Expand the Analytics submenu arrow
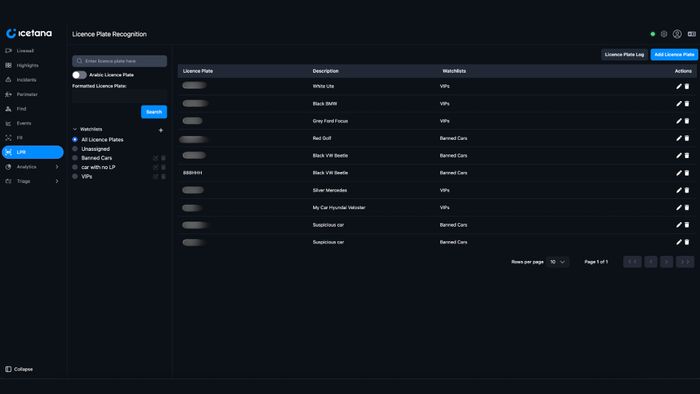This screenshot has height=394, width=700. coord(57,167)
